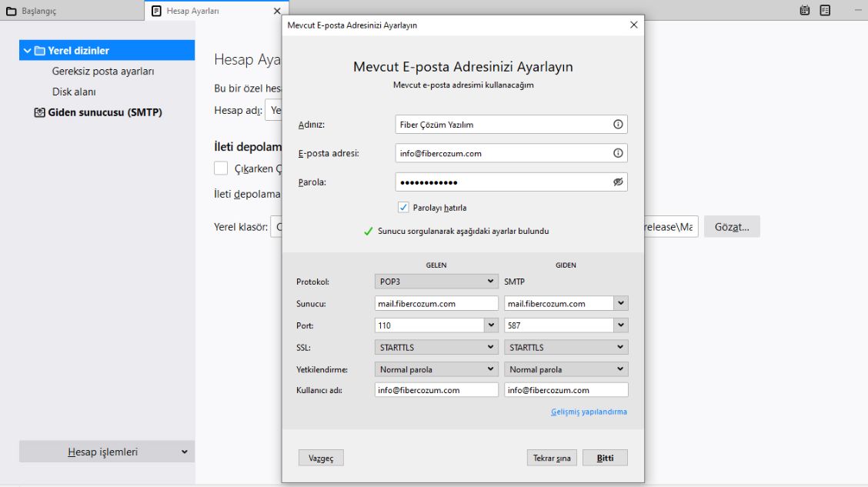The height and width of the screenshot is (487, 868).
Task: Click the Tekrar sına button
Action: tap(552, 458)
